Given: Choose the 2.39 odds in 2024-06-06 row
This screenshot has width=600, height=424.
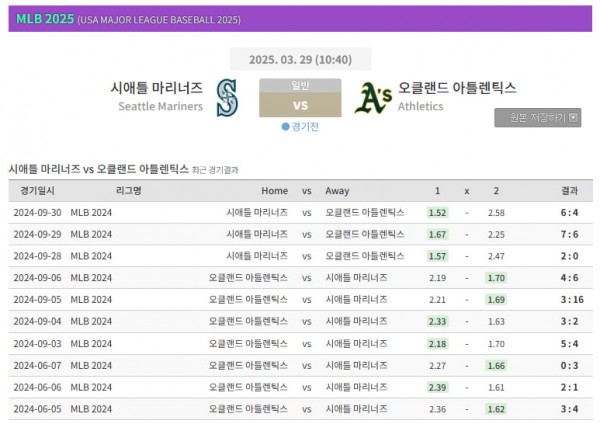Looking at the screenshot, I should [x=437, y=386].
